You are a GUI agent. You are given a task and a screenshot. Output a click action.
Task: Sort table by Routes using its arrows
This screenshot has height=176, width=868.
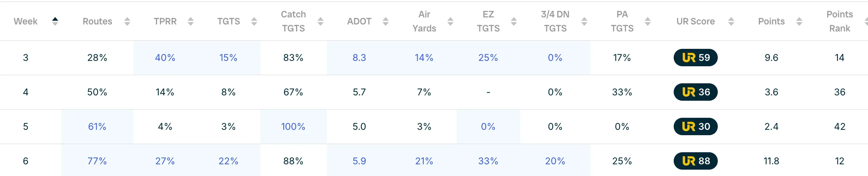(x=127, y=21)
